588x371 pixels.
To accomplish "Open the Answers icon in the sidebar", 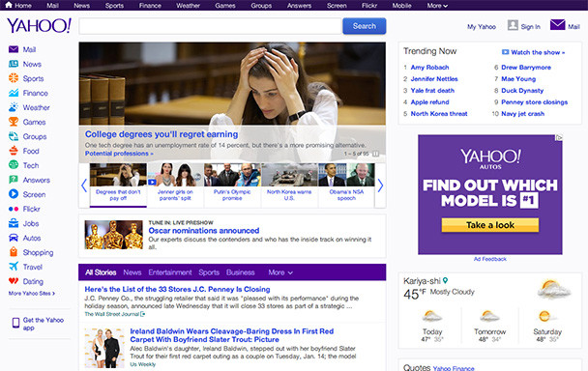I will pyautogui.click(x=14, y=180).
